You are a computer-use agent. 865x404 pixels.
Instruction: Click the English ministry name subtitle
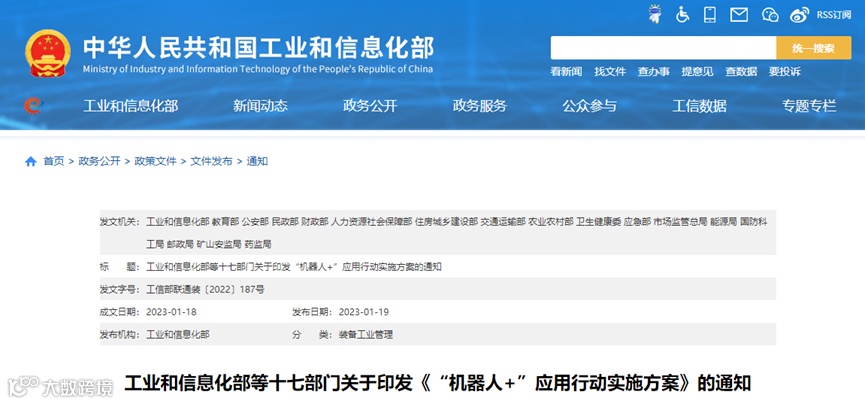pyautogui.click(x=258, y=70)
